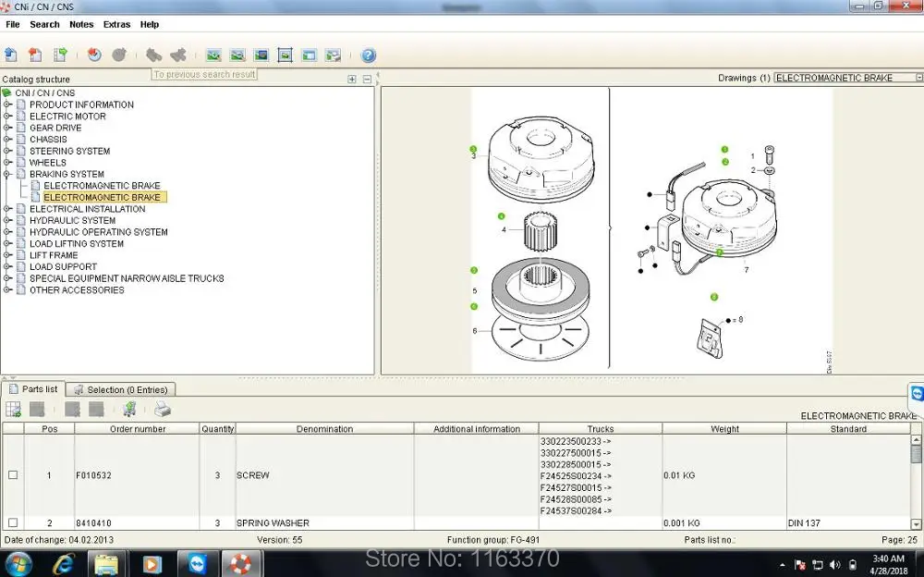
Task: Click the volume speaker tray icon
Action: tap(835, 565)
